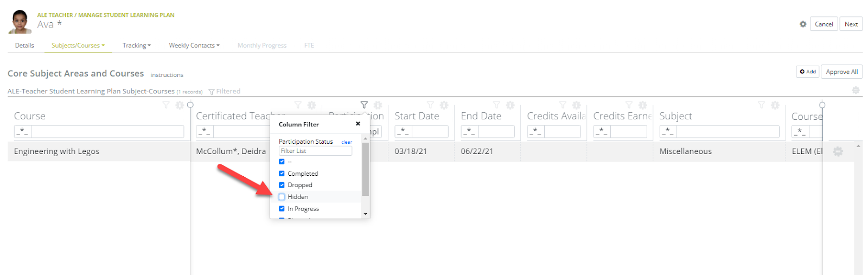The image size is (868, 275).
Task: Open filter funnel for Start Date column
Action: click(430, 105)
